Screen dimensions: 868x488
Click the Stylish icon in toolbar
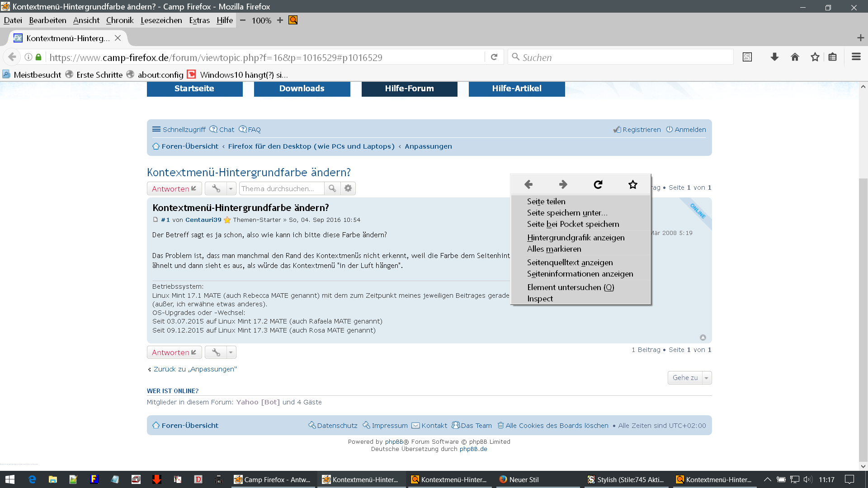747,57
